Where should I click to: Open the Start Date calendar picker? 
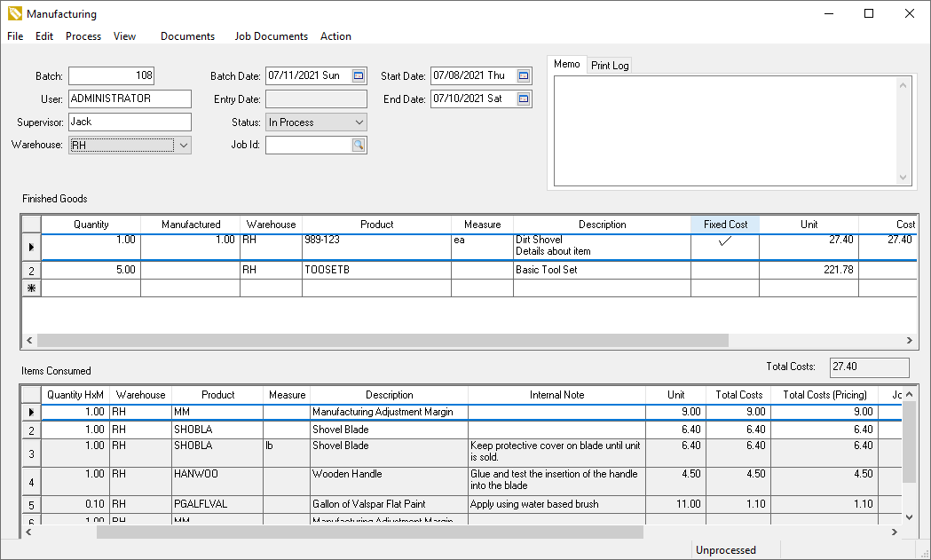pos(524,76)
